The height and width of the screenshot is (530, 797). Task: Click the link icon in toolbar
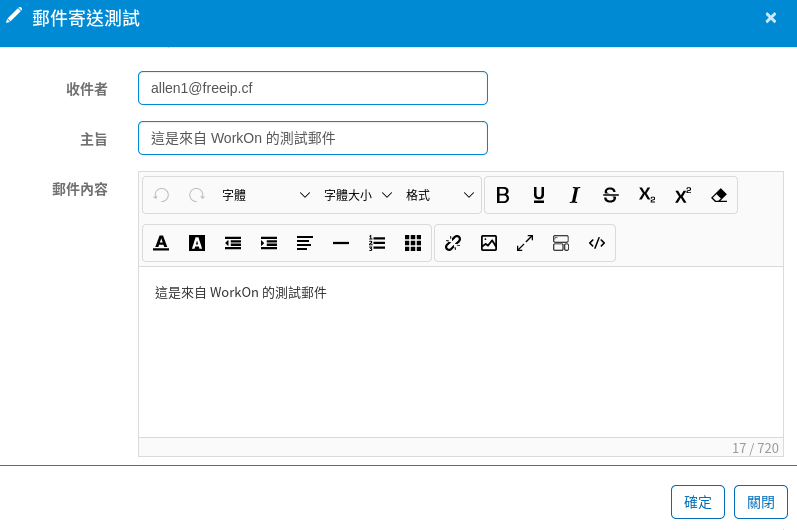coord(453,243)
